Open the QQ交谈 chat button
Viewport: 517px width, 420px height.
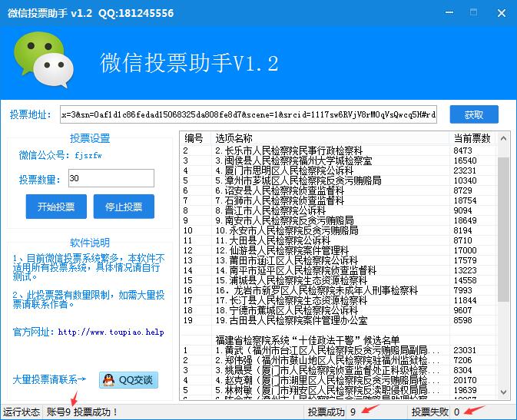click(x=128, y=380)
